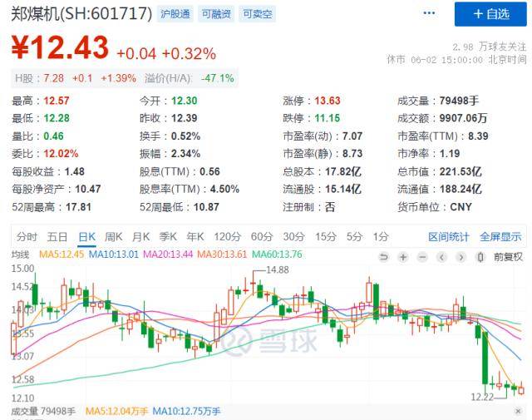Add stock to watchlist with 自选 button
This screenshot has width=532, height=420.
coord(490,14)
